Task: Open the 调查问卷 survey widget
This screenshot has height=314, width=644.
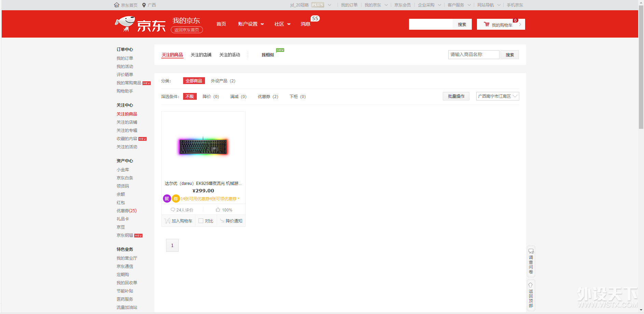Action: 531,261
